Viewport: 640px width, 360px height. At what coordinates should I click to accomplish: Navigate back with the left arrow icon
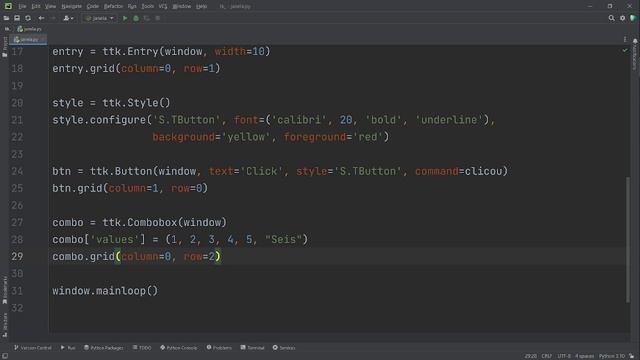pyautogui.click(x=41, y=18)
